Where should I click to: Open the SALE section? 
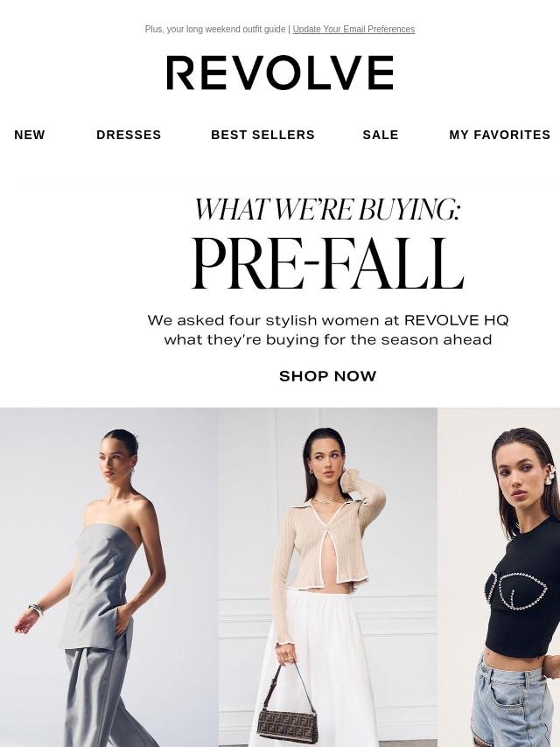[x=381, y=135]
